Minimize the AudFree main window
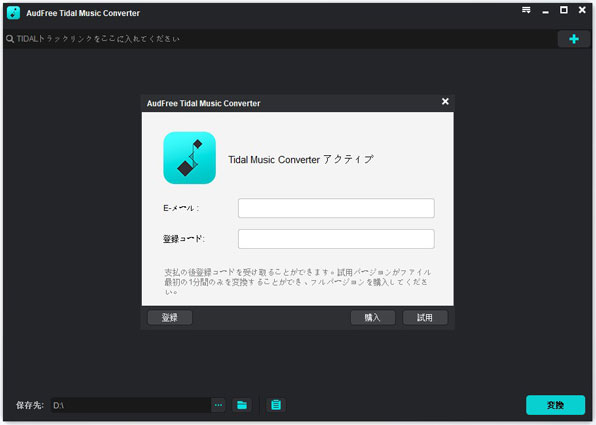The width and height of the screenshot is (596, 425). pyautogui.click(x=545, y=11)
